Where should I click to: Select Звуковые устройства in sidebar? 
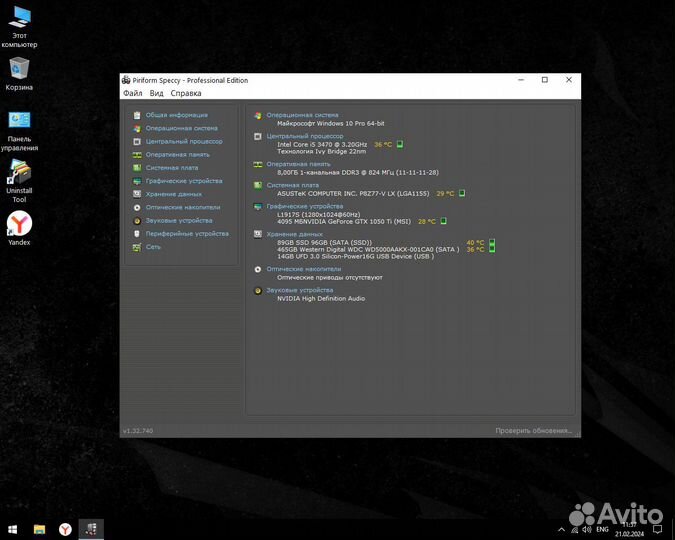(179, 220)
